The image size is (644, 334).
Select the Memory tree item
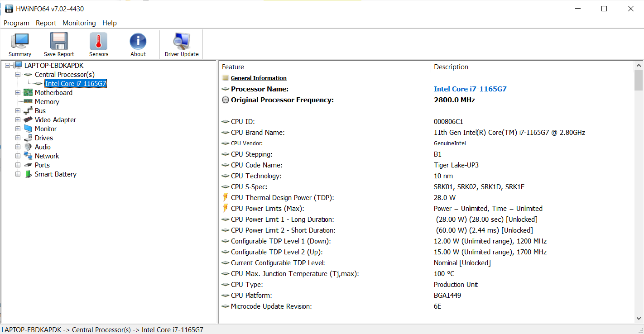[x=47, y=102]
